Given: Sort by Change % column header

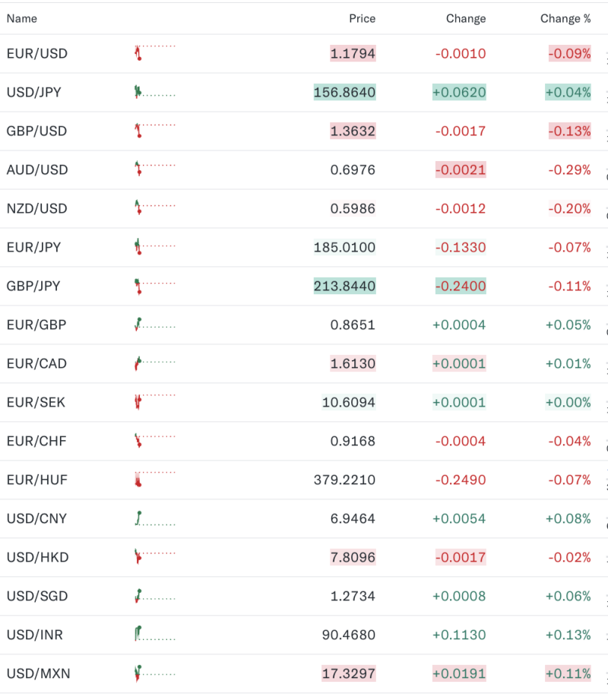Looking at the screenshot, I should click(565, 18).
